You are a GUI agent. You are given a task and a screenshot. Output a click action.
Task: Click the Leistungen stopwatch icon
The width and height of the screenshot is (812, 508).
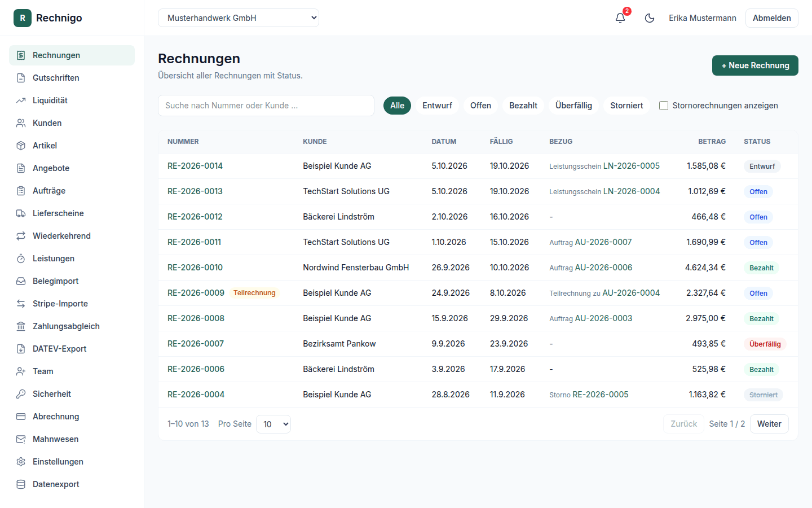click(21, 259)
